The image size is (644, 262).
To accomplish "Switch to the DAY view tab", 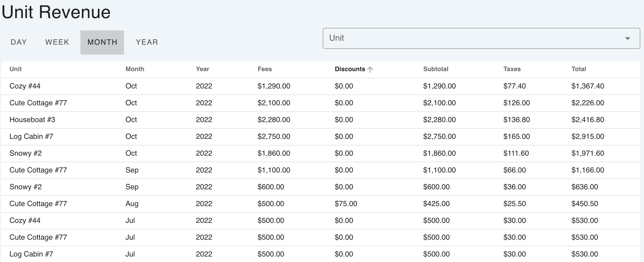I will [x=19, y=42].
